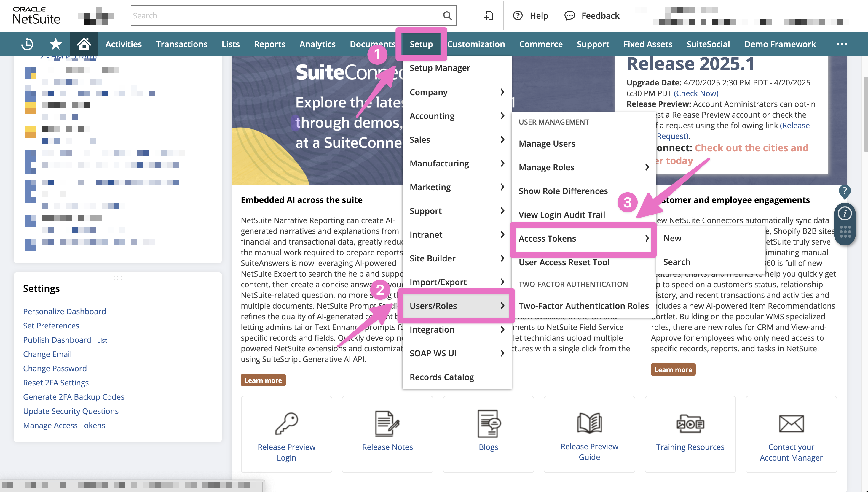This screenshot has width=868, height=492.
Task: Click the Settings portlet drag handle
Action: (x=117, y=278)
